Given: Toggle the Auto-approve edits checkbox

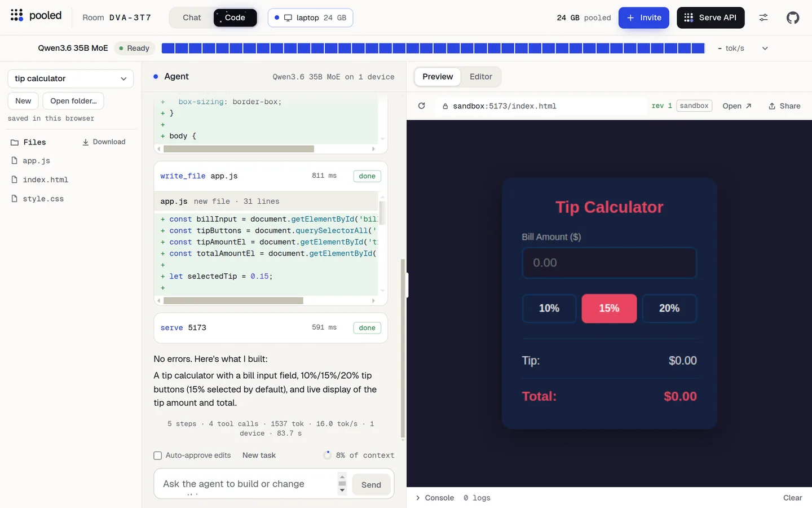Looking at the screenshot, I should tap(158, 456).
